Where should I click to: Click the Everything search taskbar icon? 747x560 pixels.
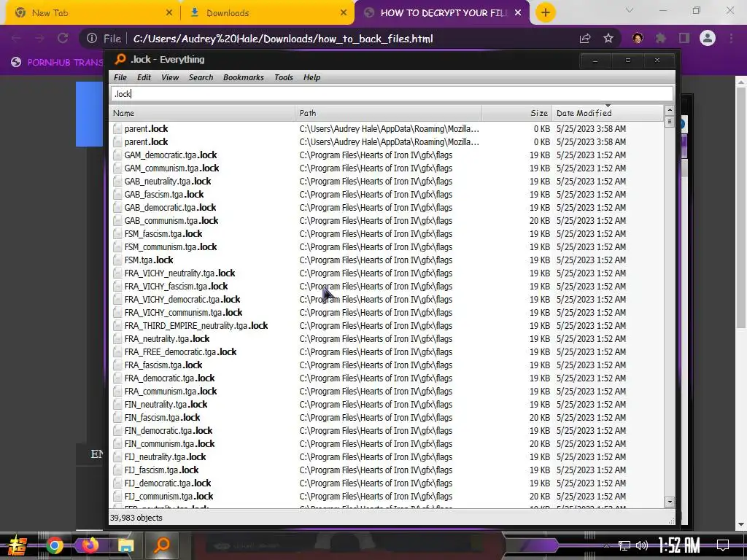click(162, 545)
